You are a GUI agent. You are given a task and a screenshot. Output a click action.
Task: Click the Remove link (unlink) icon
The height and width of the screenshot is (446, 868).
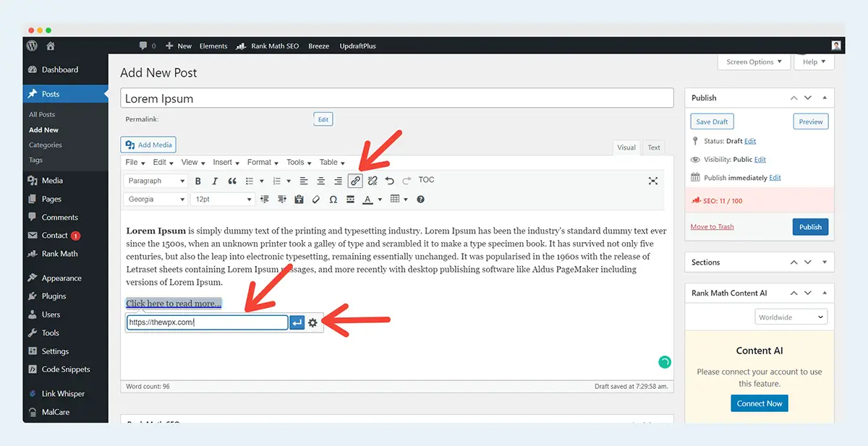373,181
